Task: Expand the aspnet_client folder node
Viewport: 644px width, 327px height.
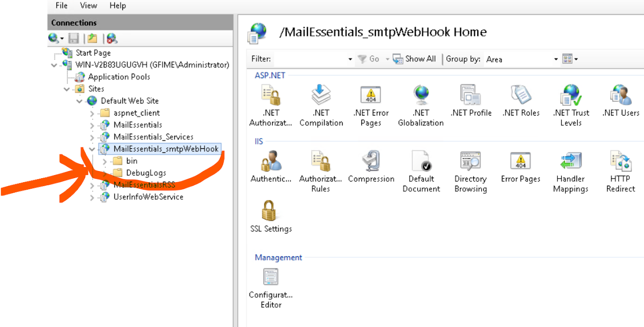Action: click(92, 113)
